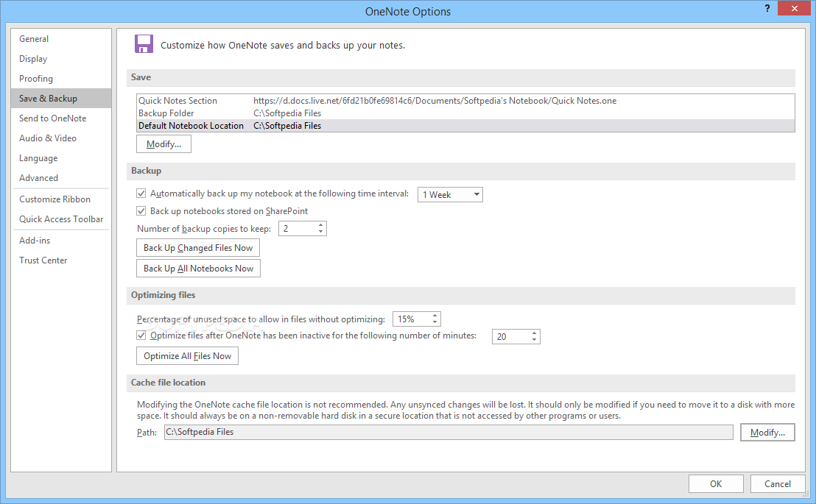Select the Quick Notes Section row

pyautogui.click(x=465, y=101)
